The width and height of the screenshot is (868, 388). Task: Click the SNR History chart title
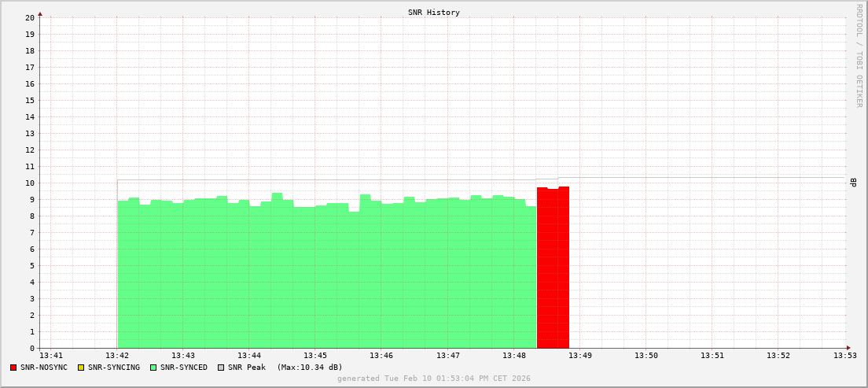click(434, 13)
